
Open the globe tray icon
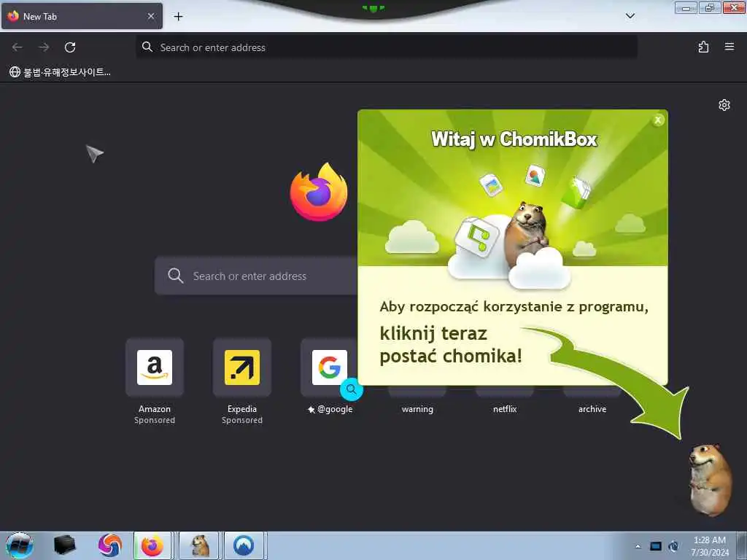(x=673, y=546)
